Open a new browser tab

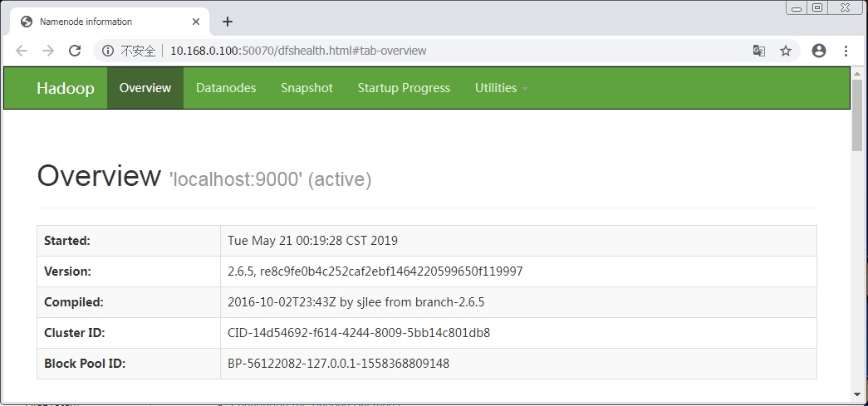(228, 22)
